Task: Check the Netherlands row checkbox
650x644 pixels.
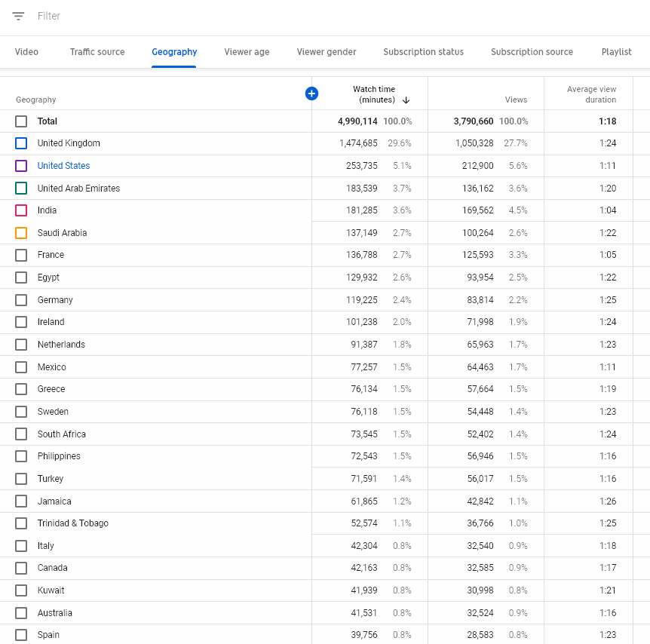Action: click(21, 345)
